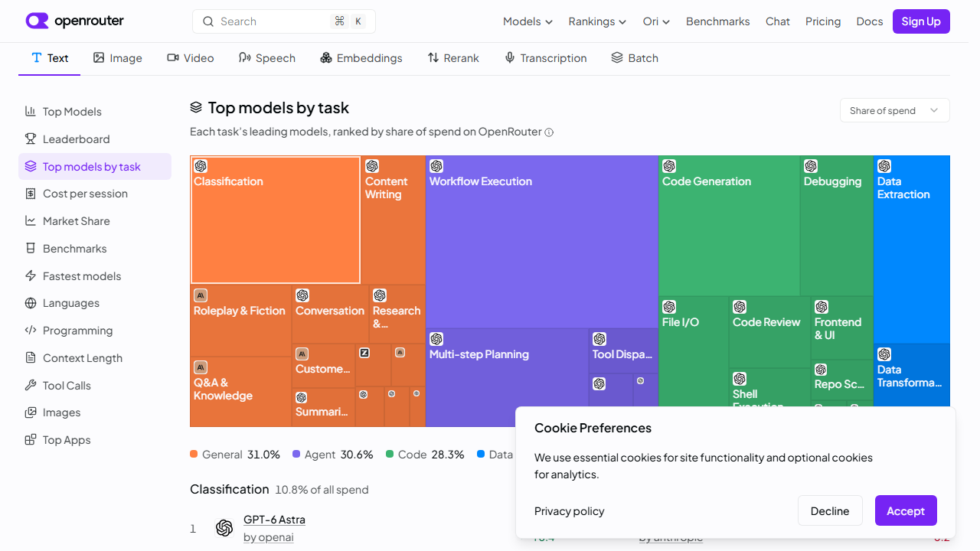Decline optional cookies
Viewport: 980px width, 551px height.
click(x=830, y=510)
